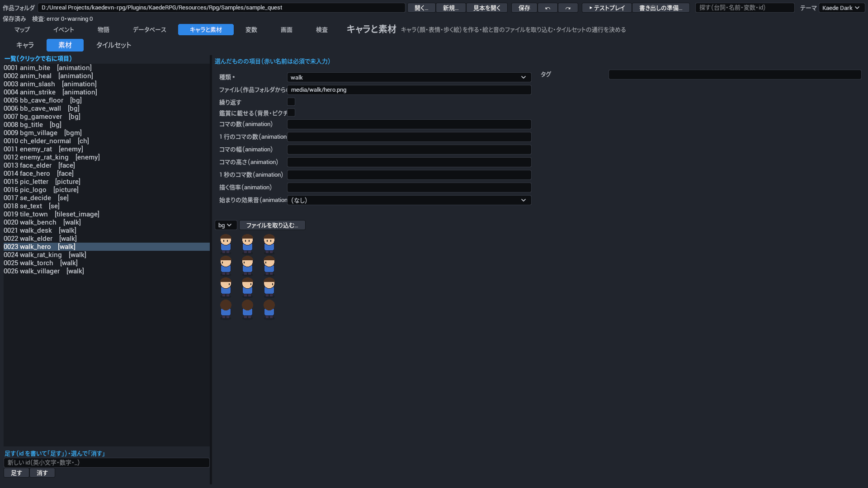Click the undo arrow button
The height and width of the screenshot is (488, 868).
(547, 8)
